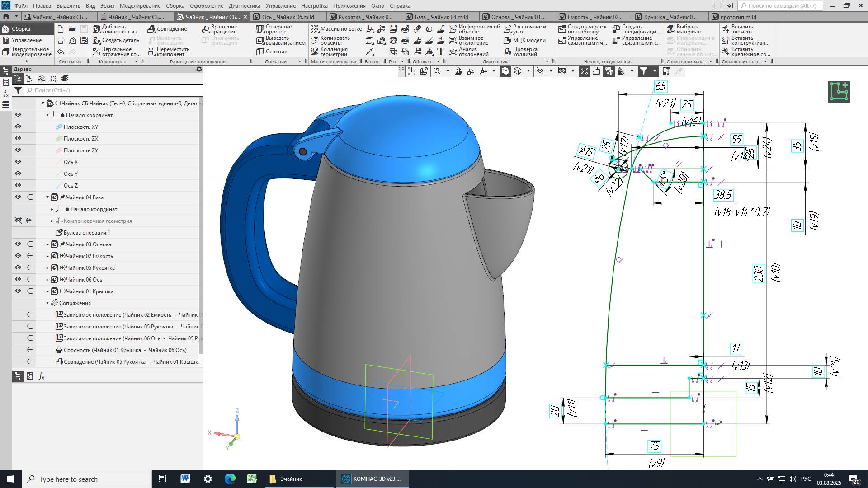Screen dimensions: 868x488
Task: Show hidden Компоновочная геометрия via crossed eye
Action: click(x=18, y=221)
